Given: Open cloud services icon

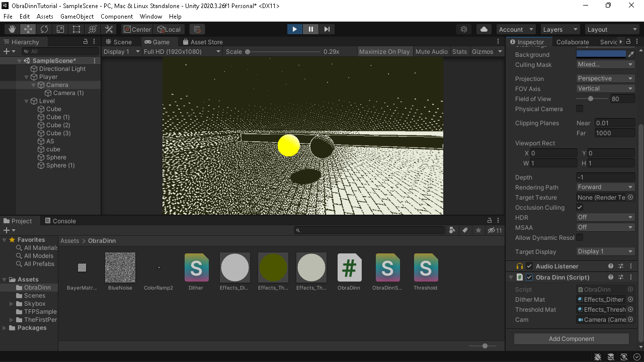Looking at the screenshot, I should pos(484,29).
